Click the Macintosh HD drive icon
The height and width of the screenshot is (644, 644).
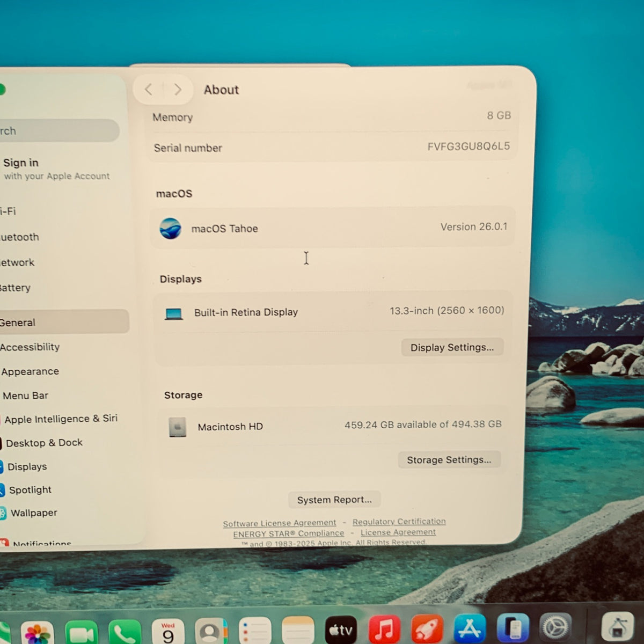click(x=177, y=427)
